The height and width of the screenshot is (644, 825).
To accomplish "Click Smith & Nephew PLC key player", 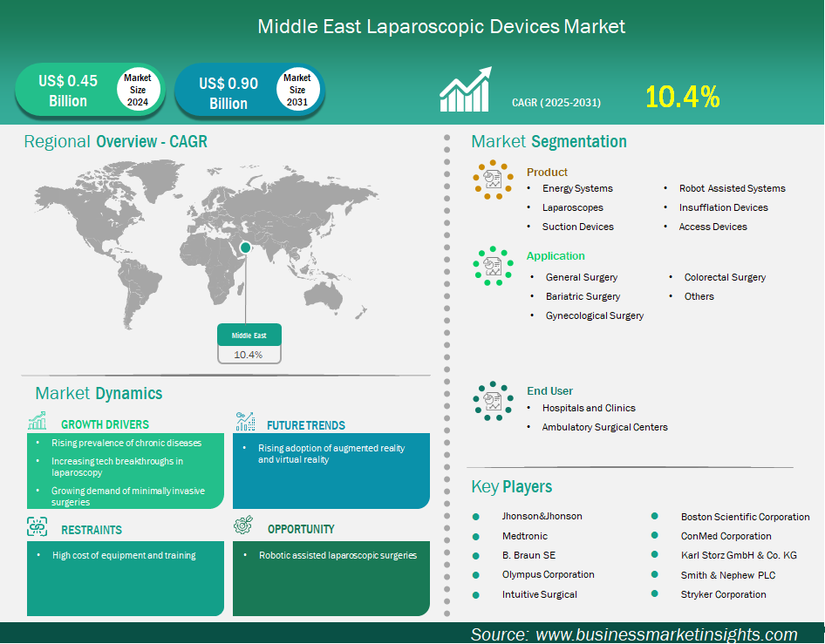I will 728,575.
